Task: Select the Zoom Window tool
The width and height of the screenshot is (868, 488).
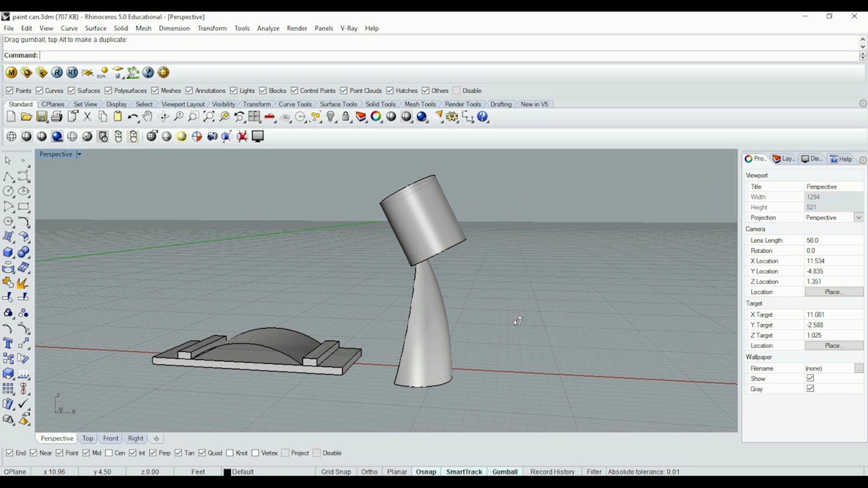Action: (x=194, y=117)
